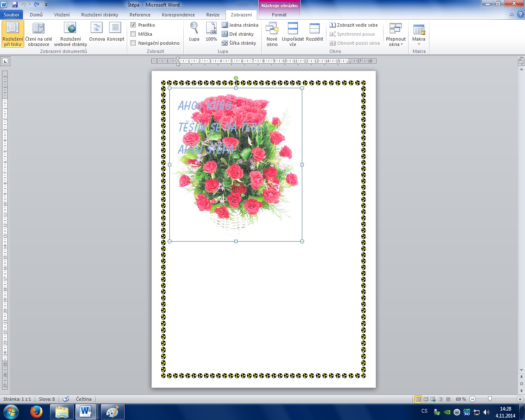525x420 pixels.
Task: Choose Dvě stránky zoom option
Action: (238, 34)
